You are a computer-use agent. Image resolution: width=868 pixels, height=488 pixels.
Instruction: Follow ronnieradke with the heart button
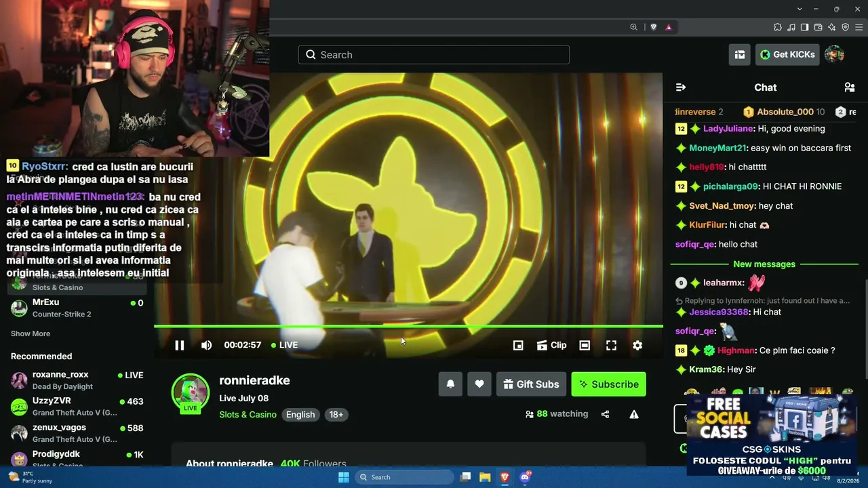coord(479,384)
